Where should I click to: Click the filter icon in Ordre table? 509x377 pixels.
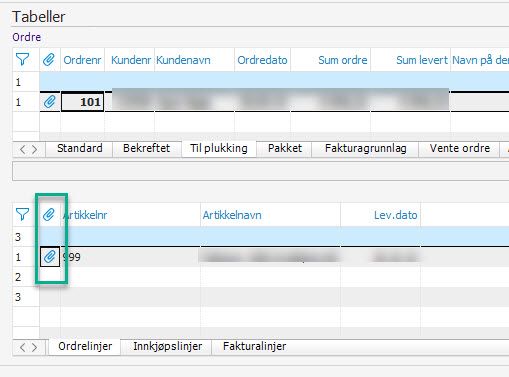[x=22, y=60]
